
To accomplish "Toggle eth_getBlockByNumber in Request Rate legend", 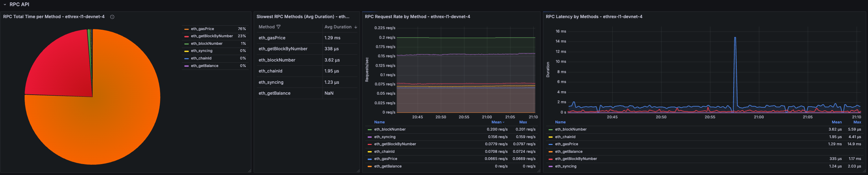I will point(395,144).
